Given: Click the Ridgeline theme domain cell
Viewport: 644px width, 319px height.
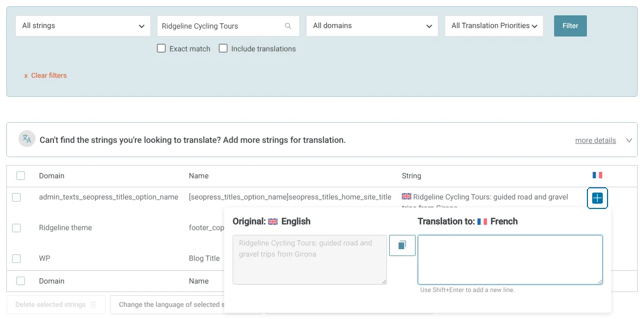Looking at the screenshot, I should [66, 228].
